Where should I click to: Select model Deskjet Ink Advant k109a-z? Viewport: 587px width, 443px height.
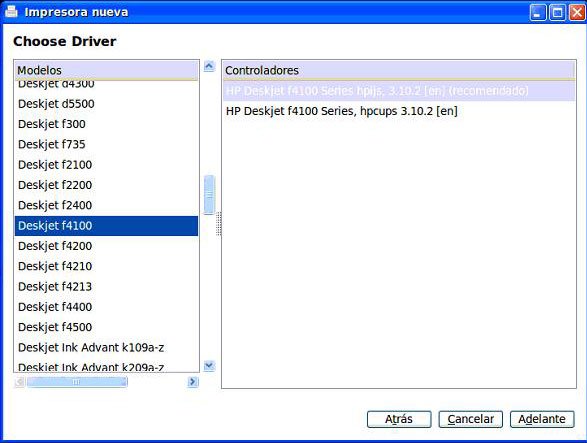pos(106,348)
